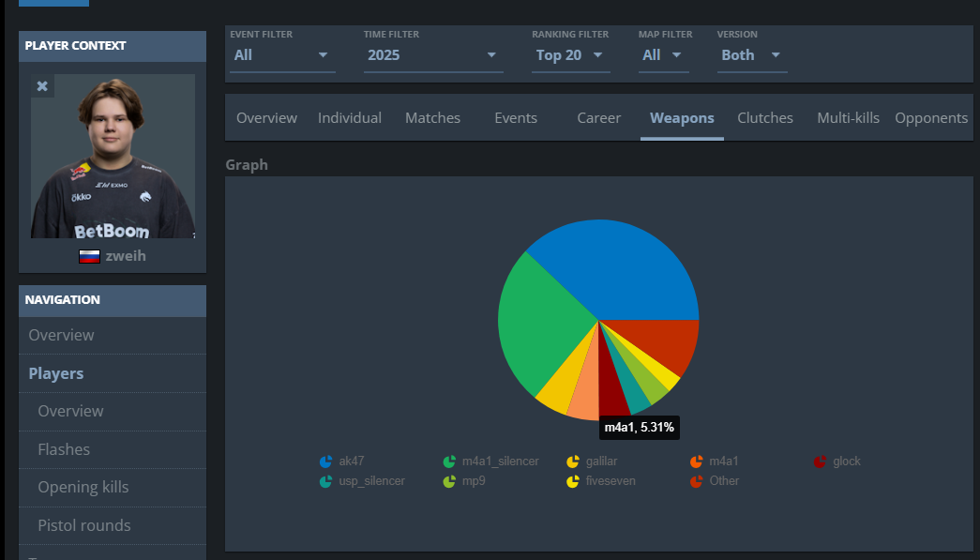
Task: Switch to the Clutches tab
Action: coord(765,117)
